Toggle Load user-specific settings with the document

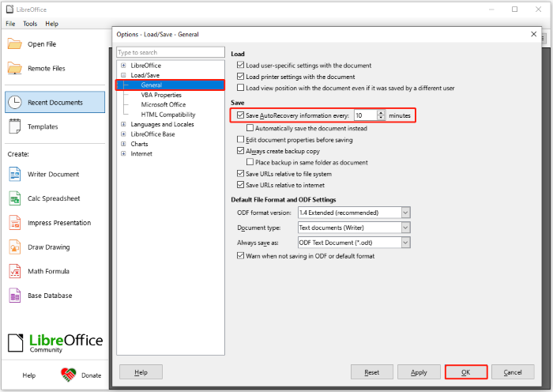[x=240, y=65]
